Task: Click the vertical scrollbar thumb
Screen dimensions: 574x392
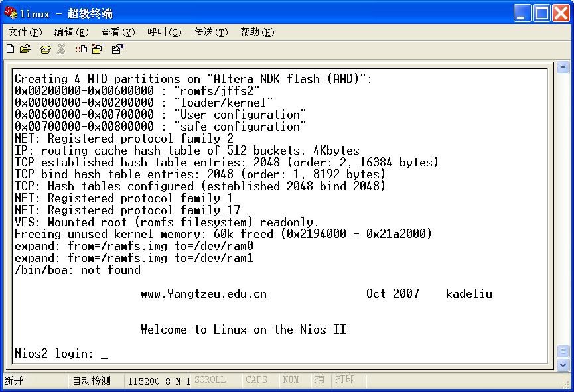Action: [563, 352]
